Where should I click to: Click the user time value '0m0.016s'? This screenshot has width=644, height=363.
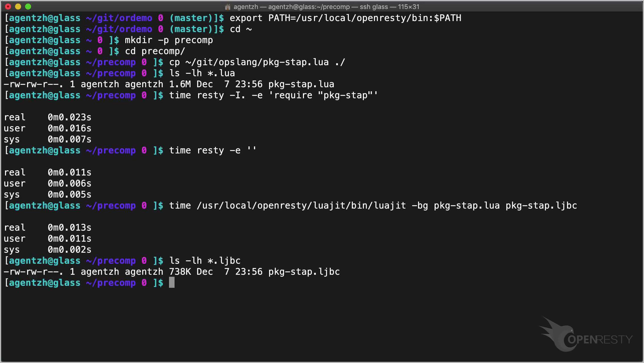pyautogui.click(x=69, y=128)
